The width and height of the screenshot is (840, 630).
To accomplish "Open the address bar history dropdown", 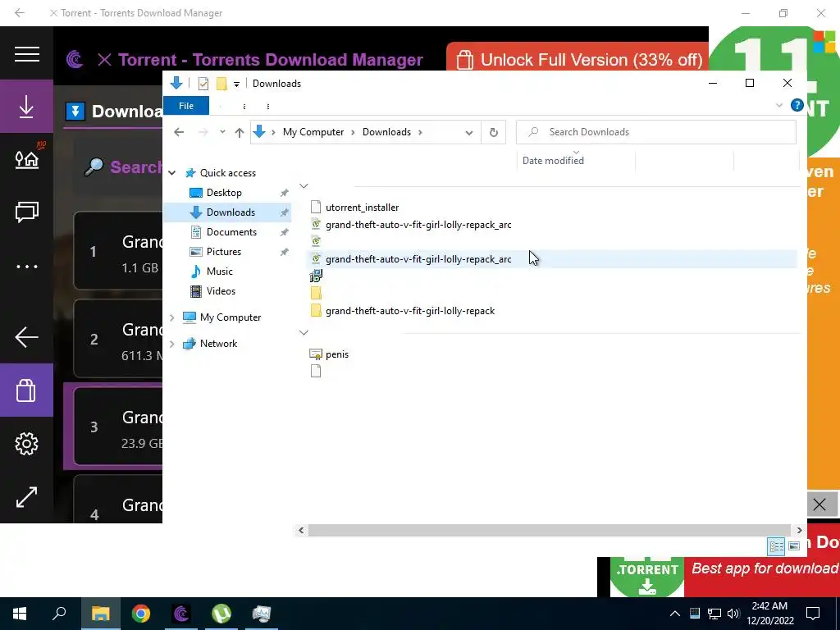I will [468, 132].
